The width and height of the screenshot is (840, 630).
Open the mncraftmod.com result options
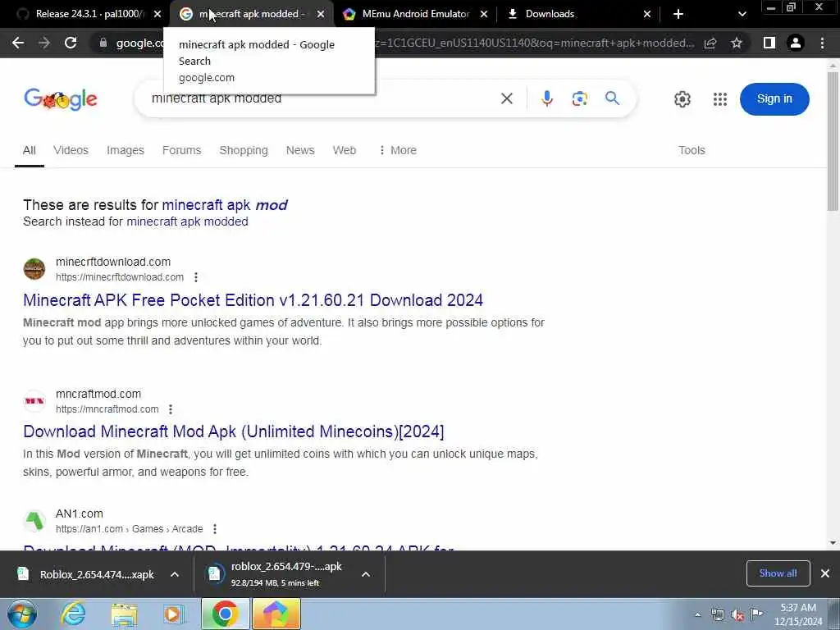click(x=171, y=409)
